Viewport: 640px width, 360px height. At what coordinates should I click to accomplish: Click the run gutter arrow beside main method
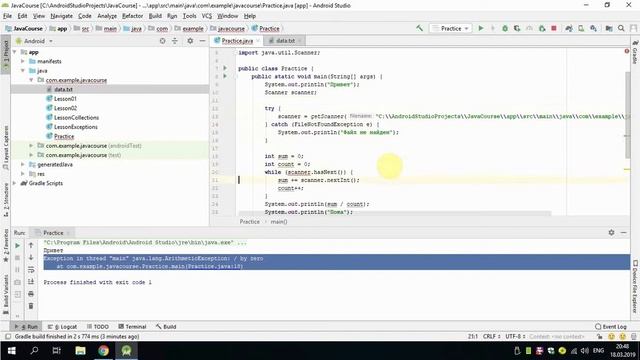coord(225,76)
